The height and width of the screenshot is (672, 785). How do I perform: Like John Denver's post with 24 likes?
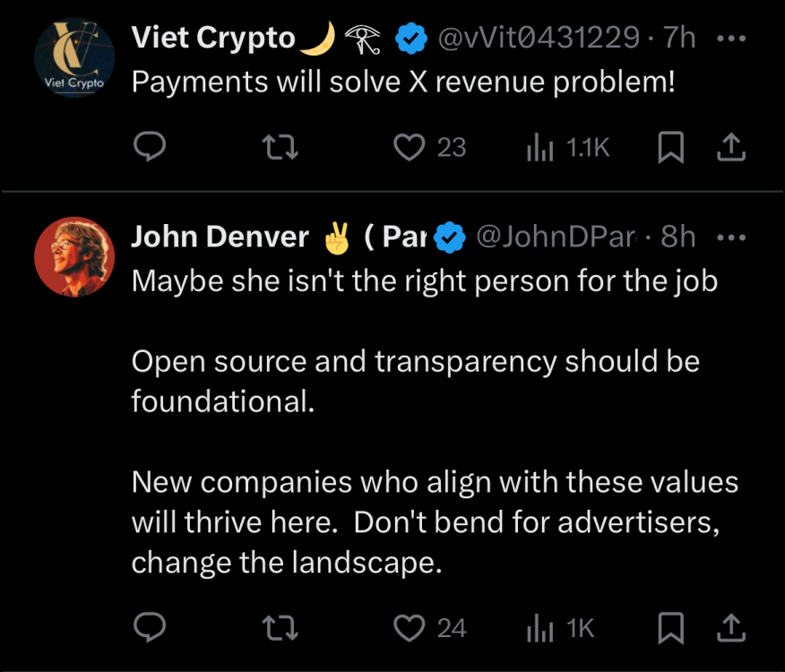coord(410,628)
